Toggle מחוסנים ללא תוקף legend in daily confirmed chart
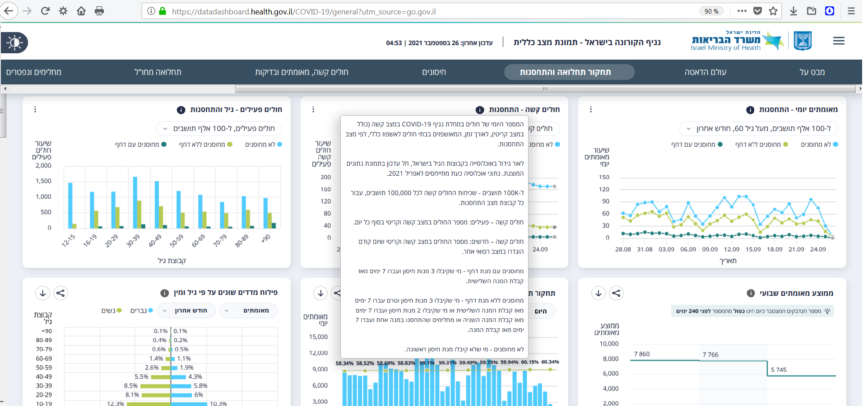The width and height of the screenshot is (868, 406). 761,145
